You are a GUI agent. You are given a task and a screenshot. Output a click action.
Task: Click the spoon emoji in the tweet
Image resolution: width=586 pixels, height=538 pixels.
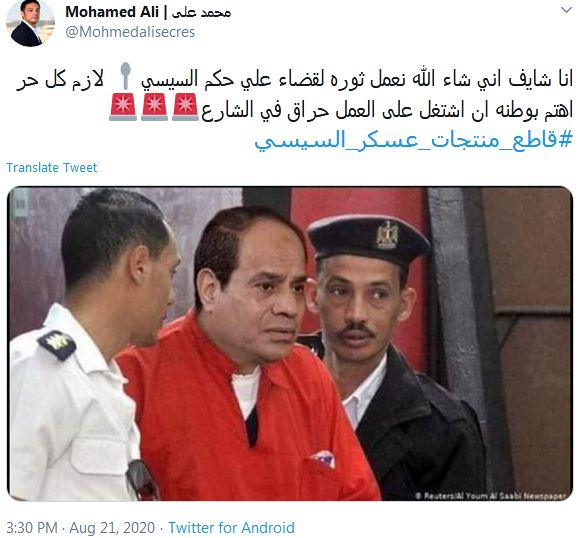126,76
